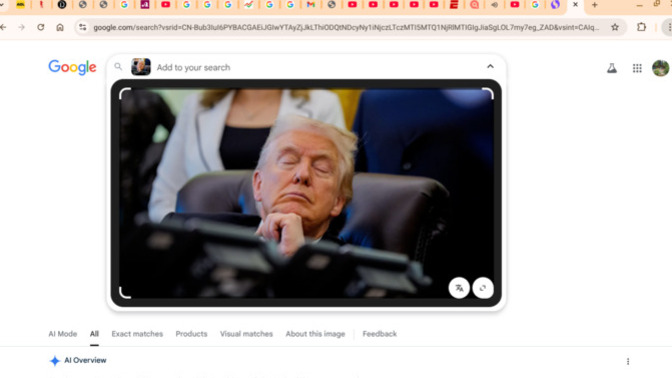
Task: Click the Google logo
Action: pos(72,67)
